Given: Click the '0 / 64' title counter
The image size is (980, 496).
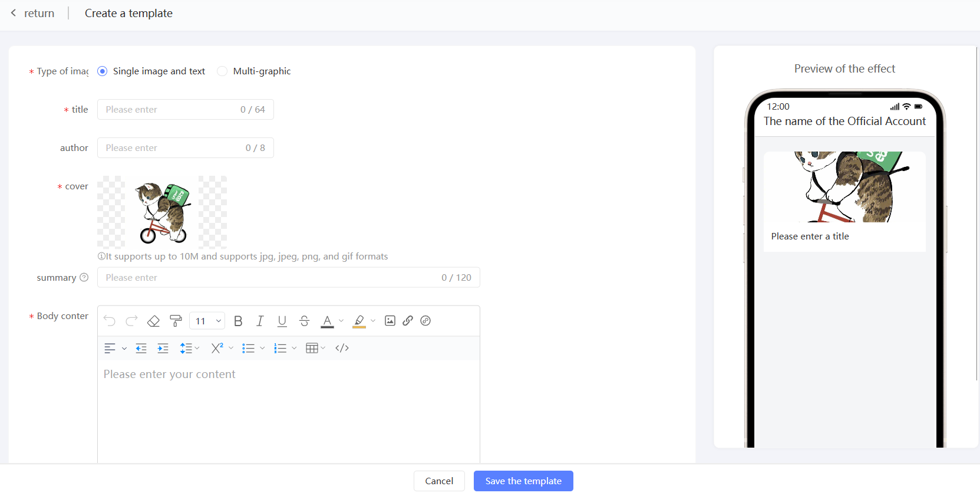Looking at the screenshot, I should pos(253,109).
